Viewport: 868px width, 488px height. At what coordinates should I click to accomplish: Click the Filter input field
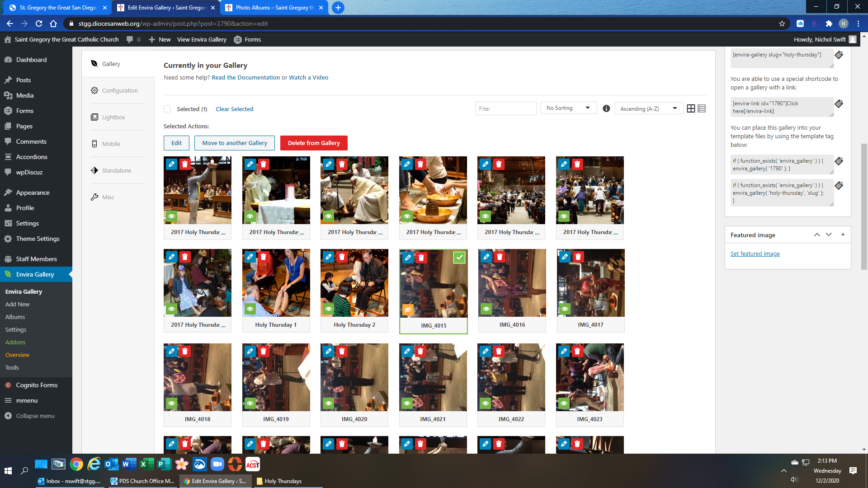505,108
